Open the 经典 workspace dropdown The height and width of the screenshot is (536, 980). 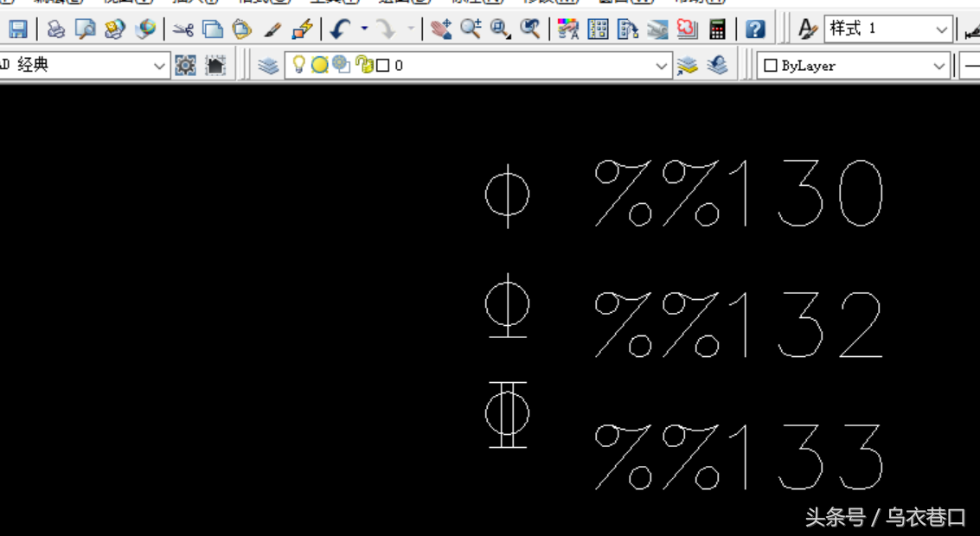coord(85,65)
